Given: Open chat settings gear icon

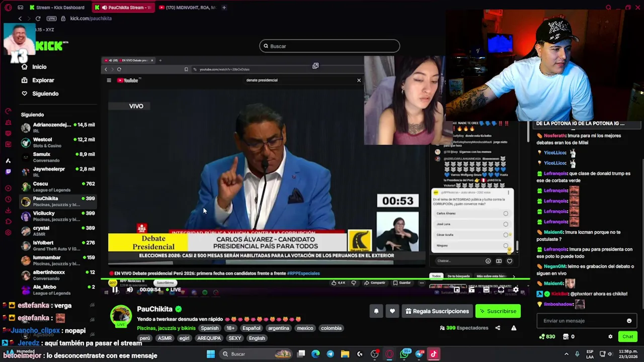Looking at the screenshot, I should tap(610, 337).
